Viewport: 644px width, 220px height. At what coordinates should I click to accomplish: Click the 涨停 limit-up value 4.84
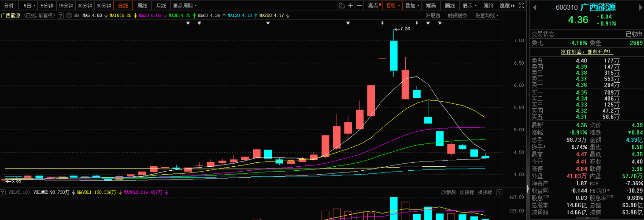click(x=581, y=169)
